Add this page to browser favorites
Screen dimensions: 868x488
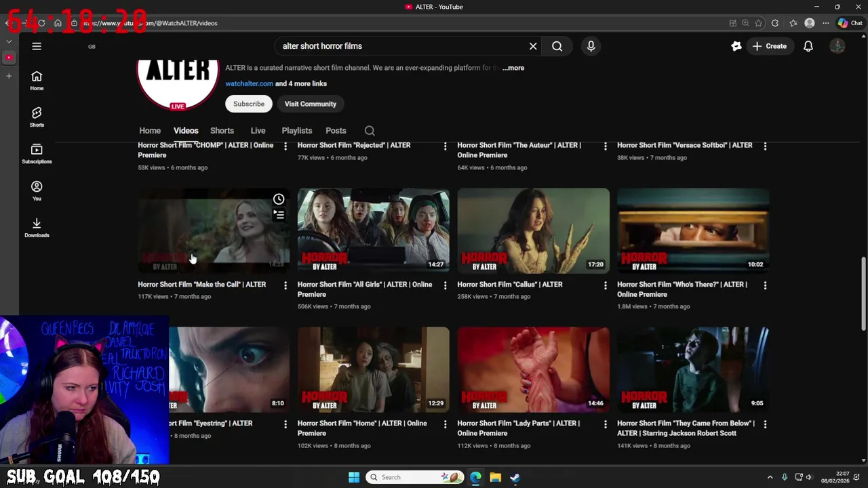pyautogui.click(x=759, y=23)
